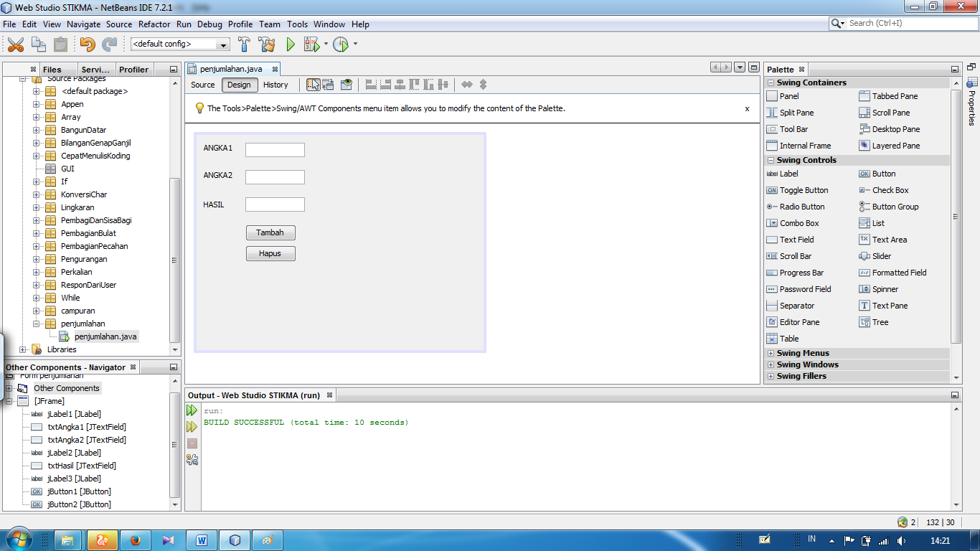
Task: Click the Build Project hammer icon
Action: (x=244, y=44)
